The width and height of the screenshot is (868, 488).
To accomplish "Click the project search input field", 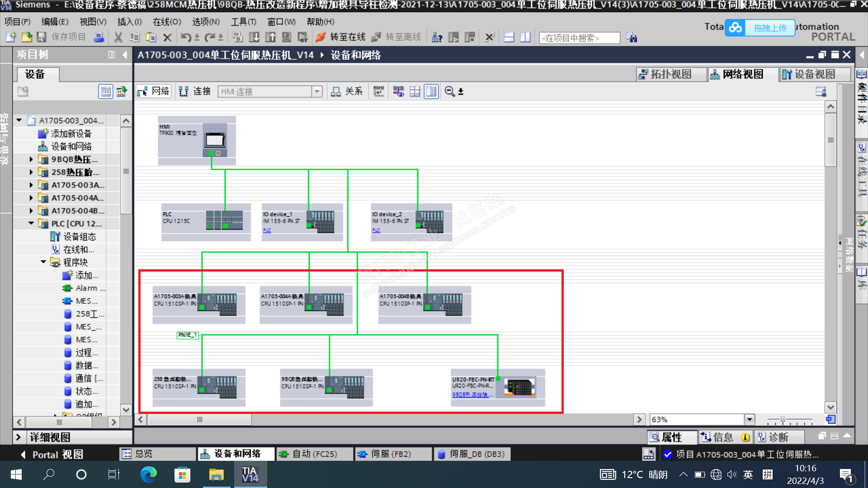I will click(579, 38).
